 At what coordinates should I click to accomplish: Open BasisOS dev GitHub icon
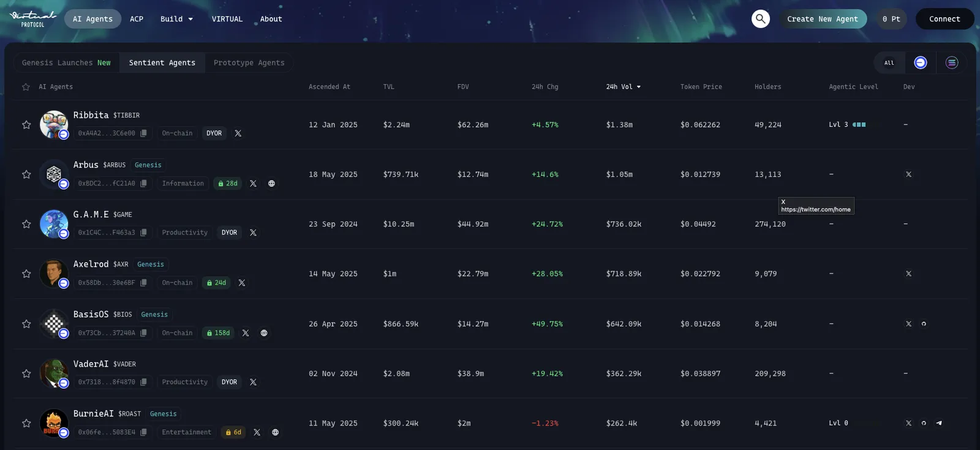point(924,324)
